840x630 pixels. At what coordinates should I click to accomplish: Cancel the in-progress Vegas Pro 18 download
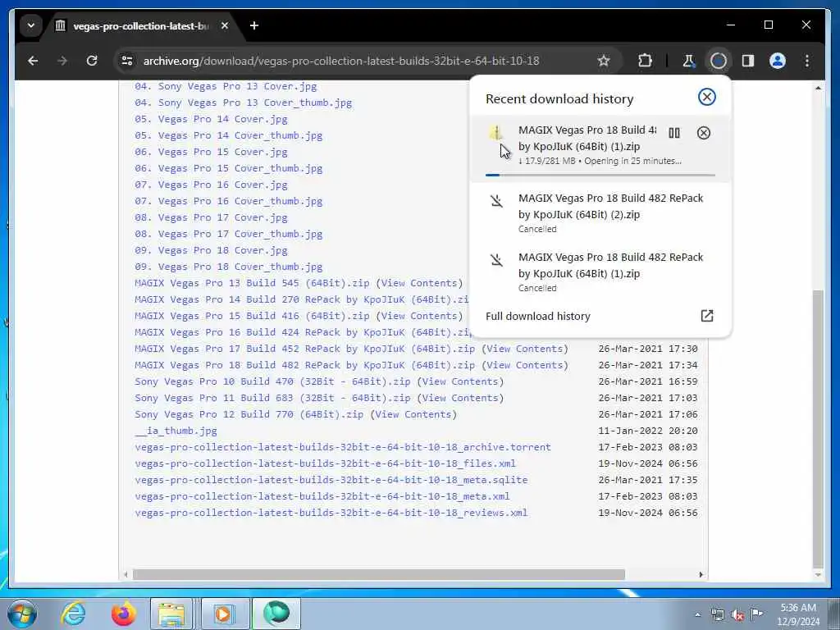[x=703, y=133]
